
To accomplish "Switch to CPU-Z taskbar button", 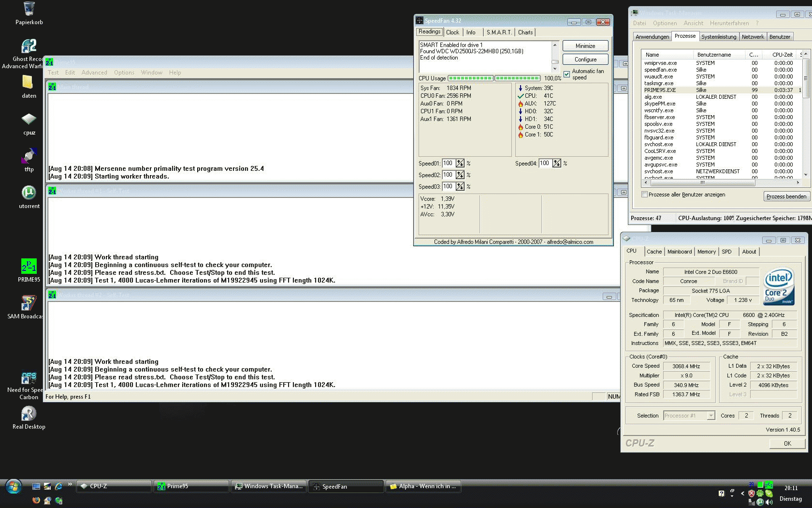I will click(x=114, y=486).
